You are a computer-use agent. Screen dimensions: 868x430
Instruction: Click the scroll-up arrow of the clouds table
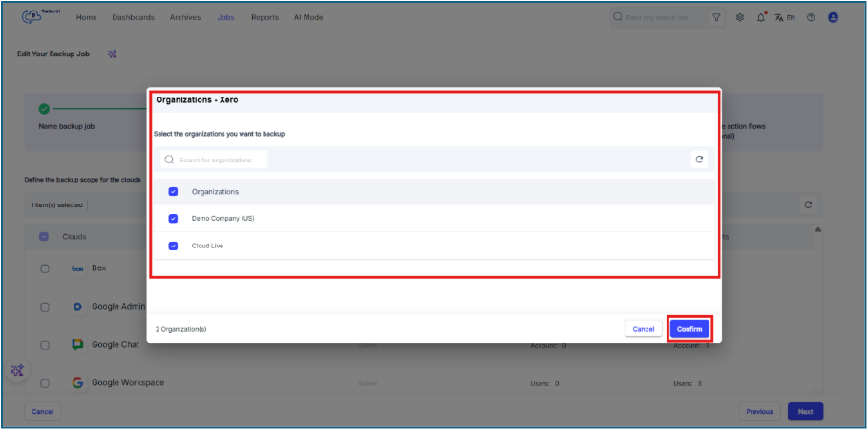pyautogui.click(x=818, y=229)
